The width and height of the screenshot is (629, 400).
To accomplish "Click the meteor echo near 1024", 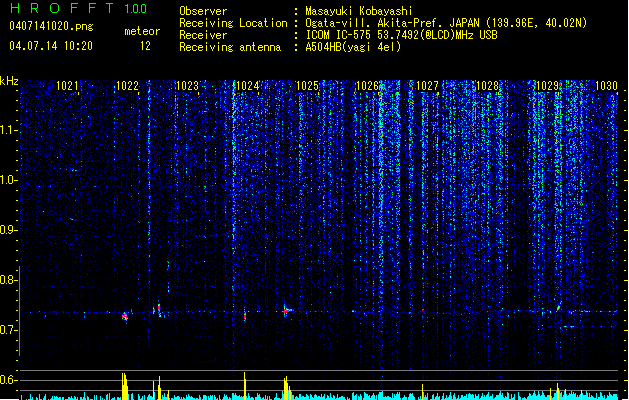I will 245,315.
